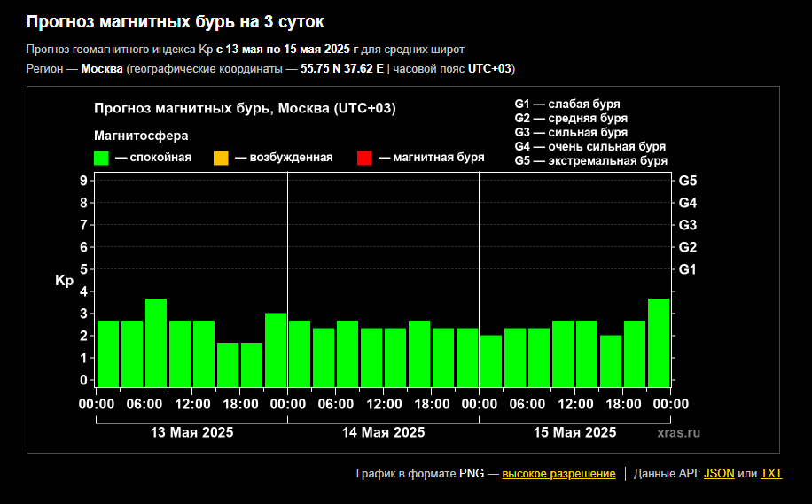Click the G1 label on the right axis
This screenshot has width=812, height=504.
coord(688,269)
